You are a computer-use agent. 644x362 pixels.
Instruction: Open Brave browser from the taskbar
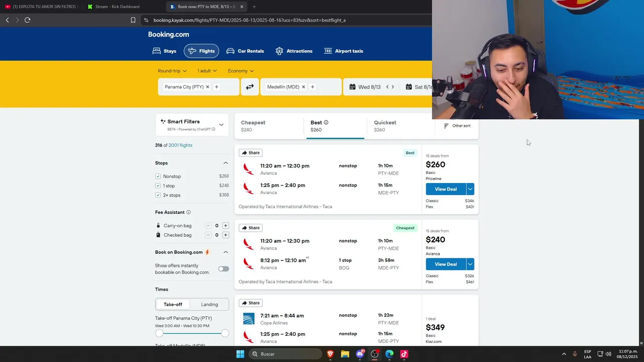point(331,354)
